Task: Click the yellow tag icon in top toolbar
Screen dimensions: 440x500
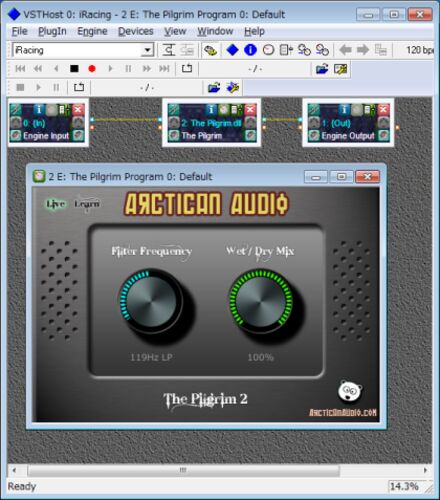Action: tap(210, 50)
